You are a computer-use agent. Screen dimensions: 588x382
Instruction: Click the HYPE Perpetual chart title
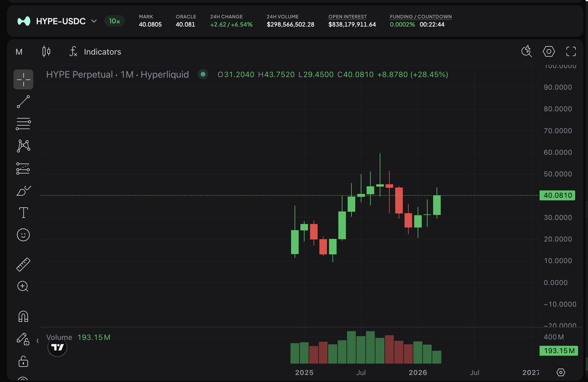pyautogui.click(x=118, y=75)
